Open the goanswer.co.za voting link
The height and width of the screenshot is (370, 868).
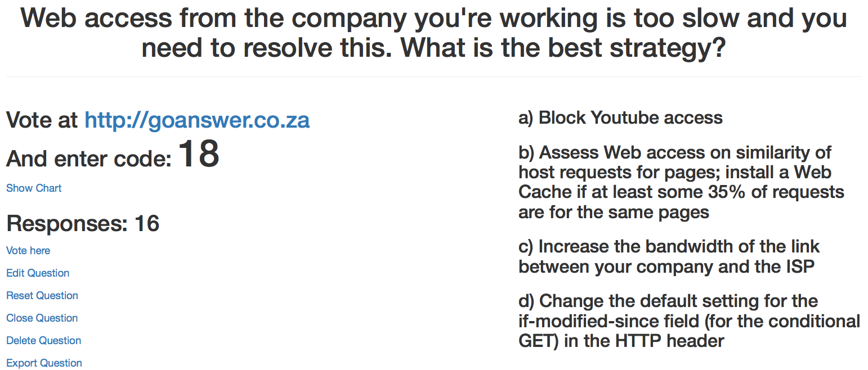(x=197, y=120)
